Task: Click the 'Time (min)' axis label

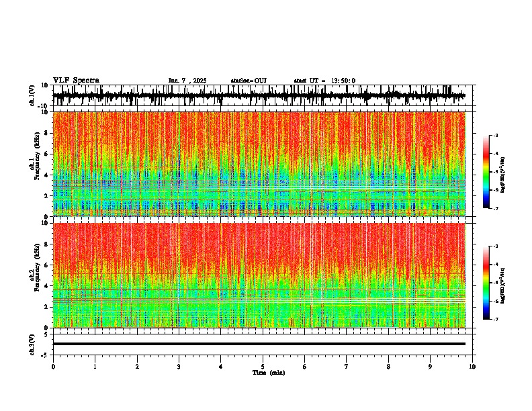Action: 269,373
